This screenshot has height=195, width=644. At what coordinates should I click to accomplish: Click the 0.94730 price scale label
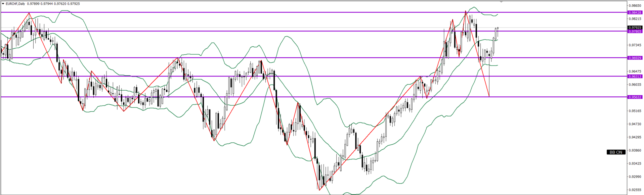635,124
